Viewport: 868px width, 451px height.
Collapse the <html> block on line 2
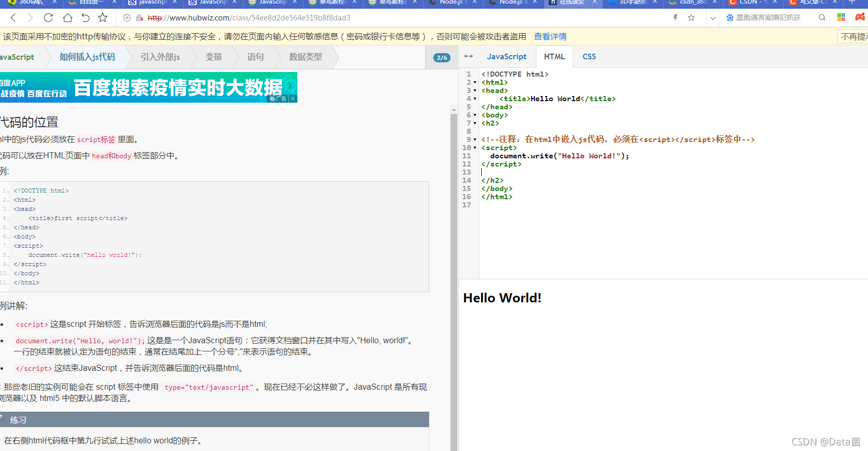(475, 82)
